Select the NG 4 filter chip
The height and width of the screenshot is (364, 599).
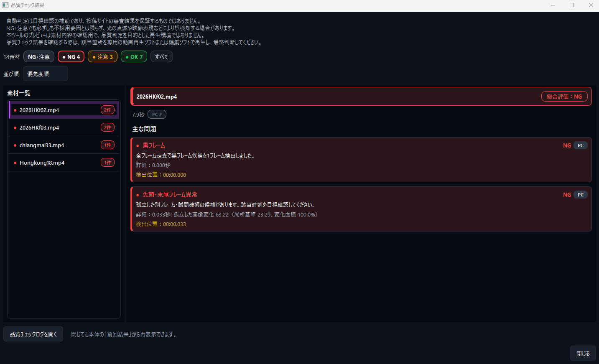(x=71, y=56)
